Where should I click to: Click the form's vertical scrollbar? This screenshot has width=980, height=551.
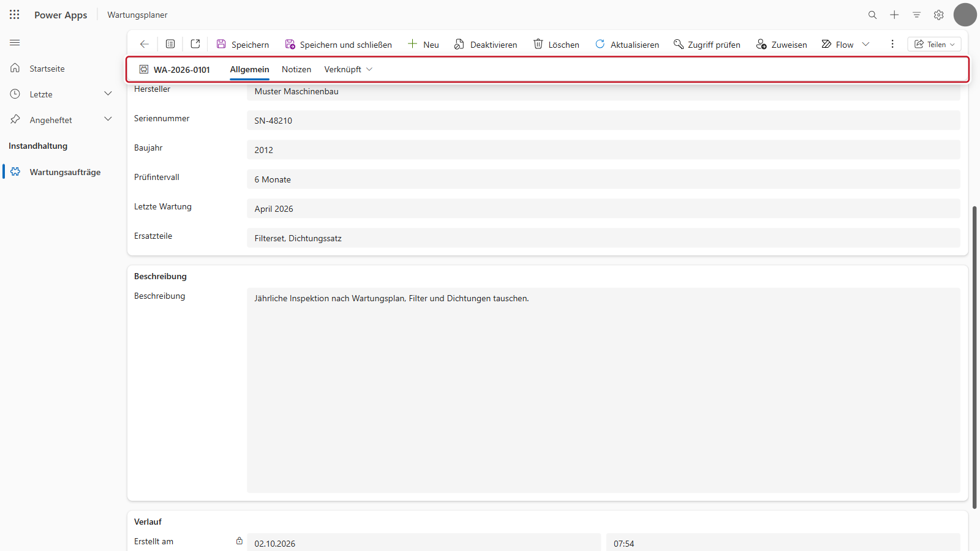coord(974,358)
